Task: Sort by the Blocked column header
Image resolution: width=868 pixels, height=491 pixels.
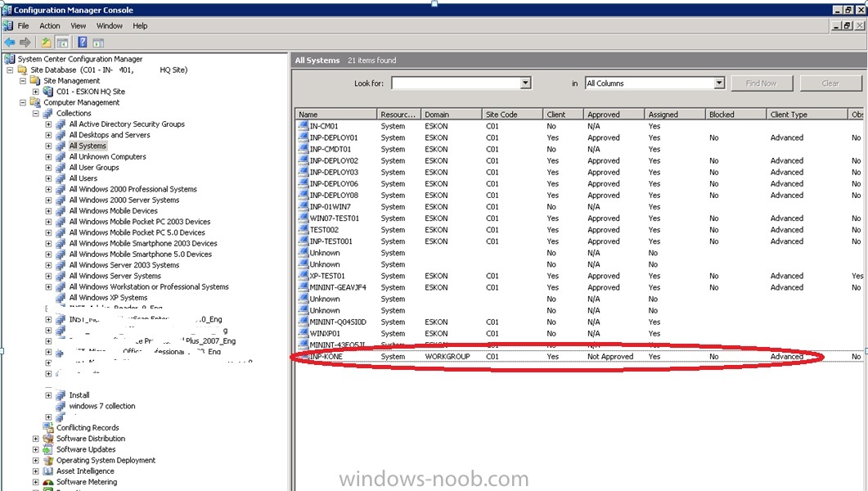Action: click(x=735, y=114)
